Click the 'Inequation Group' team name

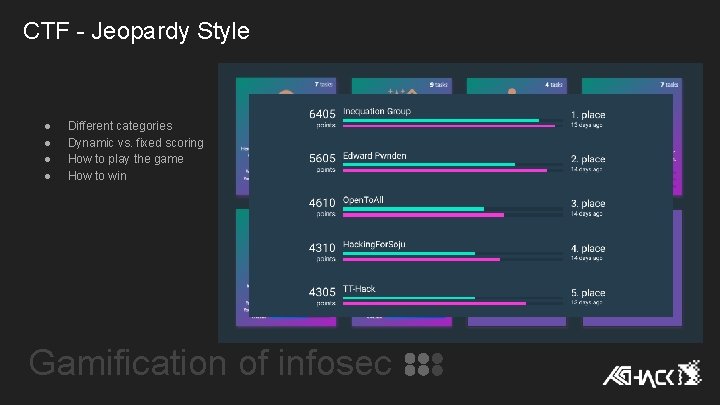[x=377, y=111]
